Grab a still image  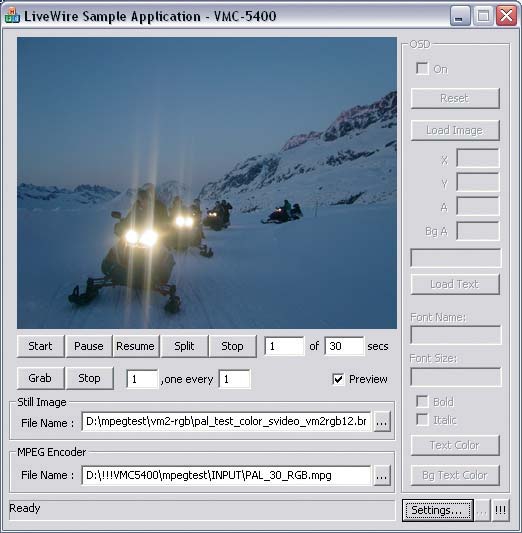[x=40, y=378]
